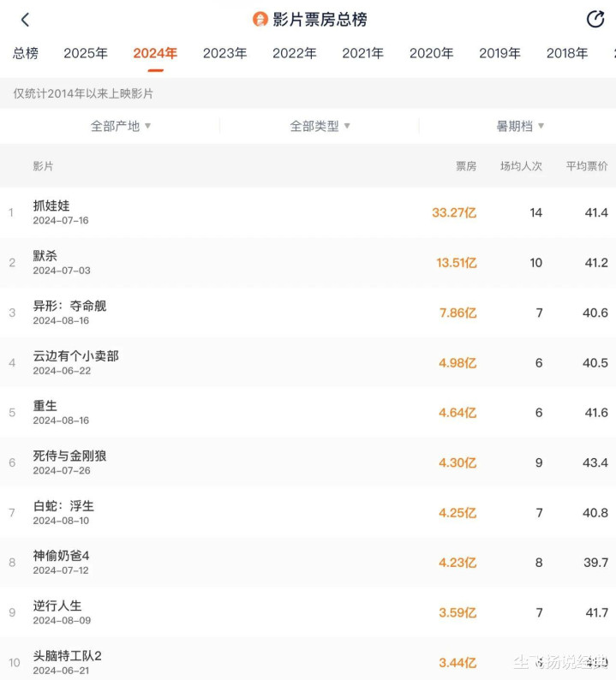
Task: Click the release date 2024-06-22
Action: coord(62,371)
